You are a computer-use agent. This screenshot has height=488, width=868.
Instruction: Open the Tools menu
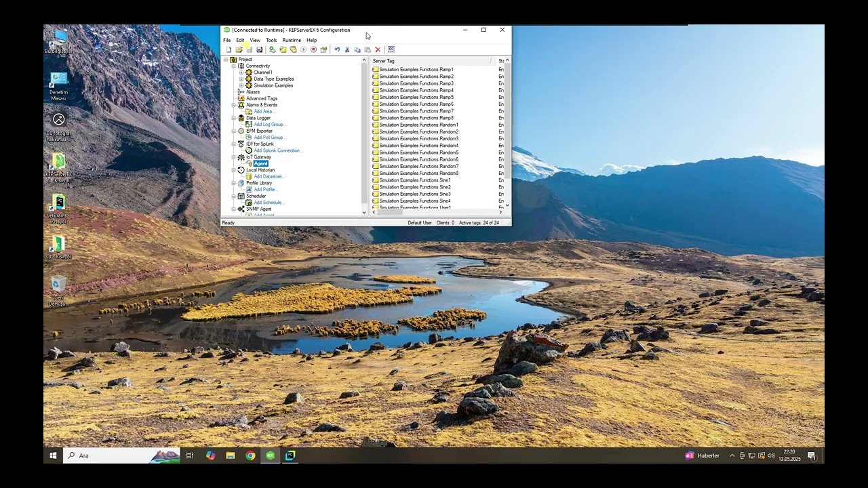click(271, 40)
